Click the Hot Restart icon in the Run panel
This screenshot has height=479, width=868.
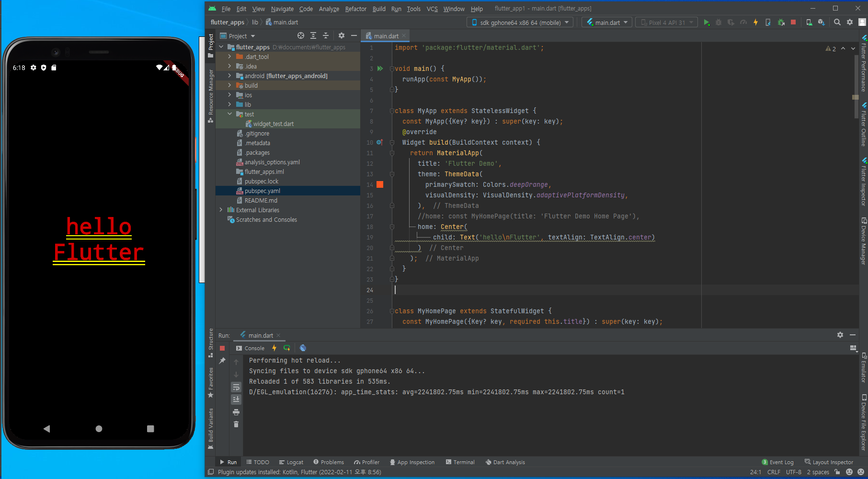tap(287, 348)
